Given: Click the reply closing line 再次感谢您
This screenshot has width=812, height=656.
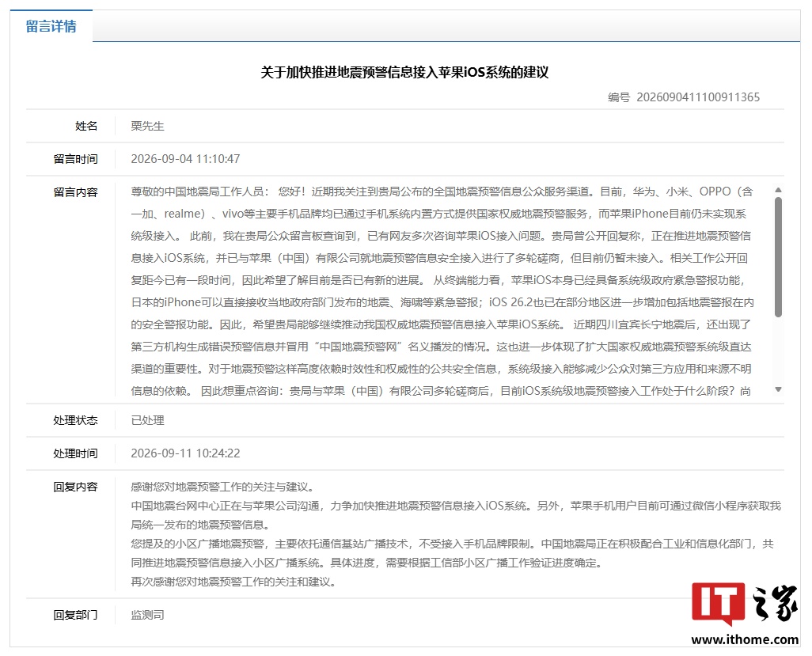Looking at the screenshot, I should point(233,582).
